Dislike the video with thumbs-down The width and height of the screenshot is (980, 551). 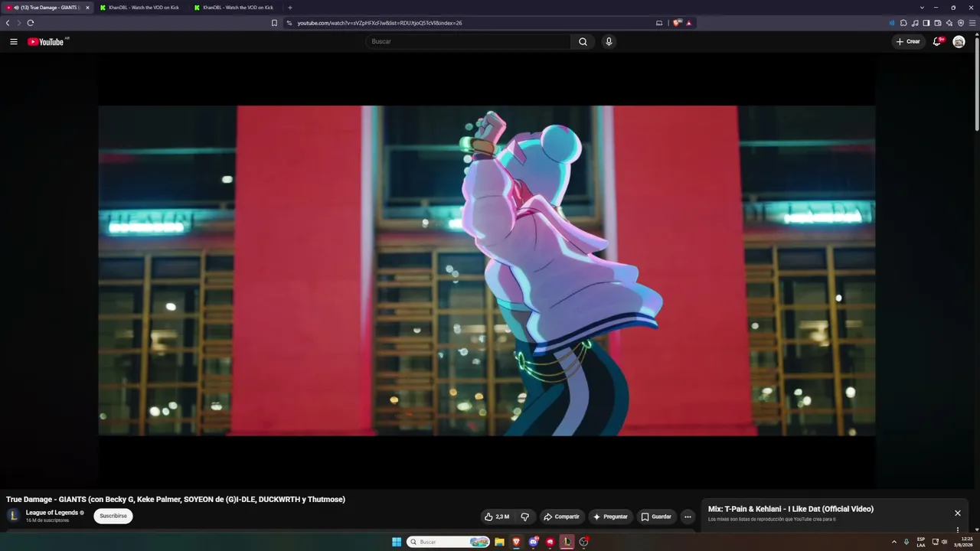(x=524, y=517)
